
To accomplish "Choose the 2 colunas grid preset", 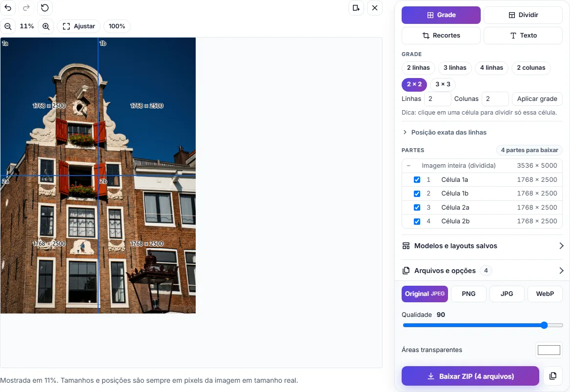I will [x=531, y=68].
